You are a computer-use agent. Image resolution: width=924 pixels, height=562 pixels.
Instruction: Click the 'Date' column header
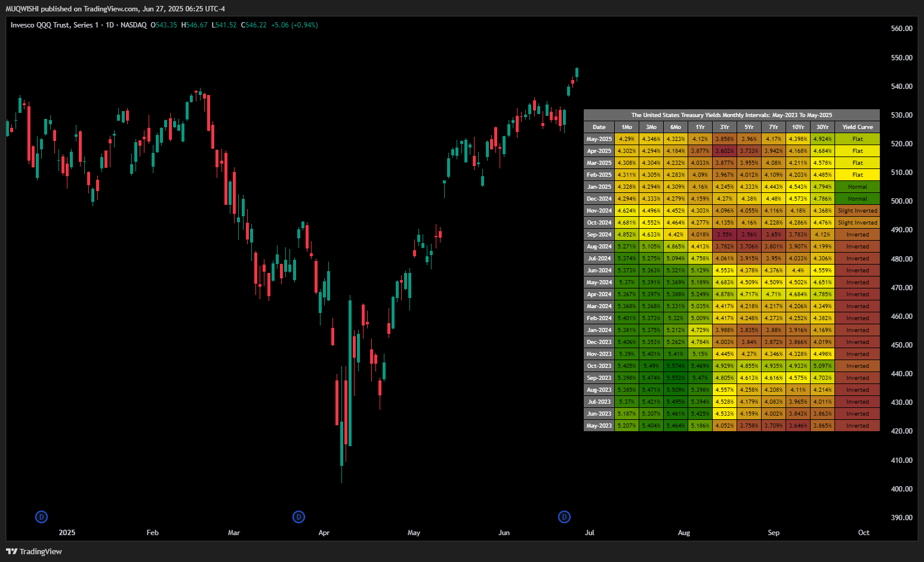click(599, 127)
